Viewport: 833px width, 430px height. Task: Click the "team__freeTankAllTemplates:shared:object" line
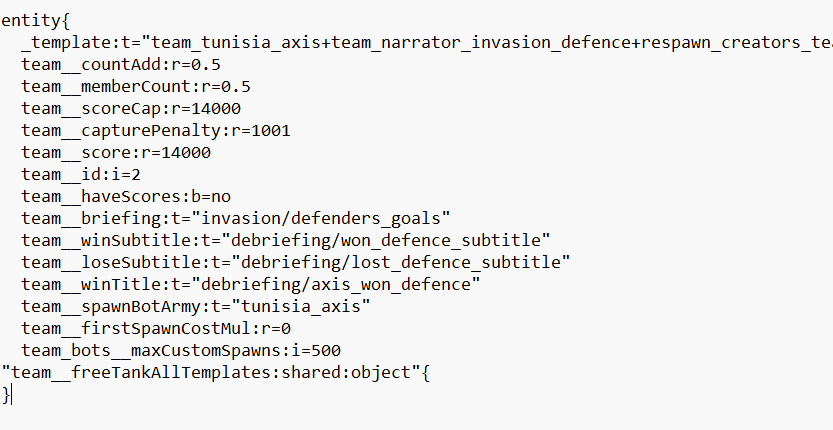click(x=210, y=372)
